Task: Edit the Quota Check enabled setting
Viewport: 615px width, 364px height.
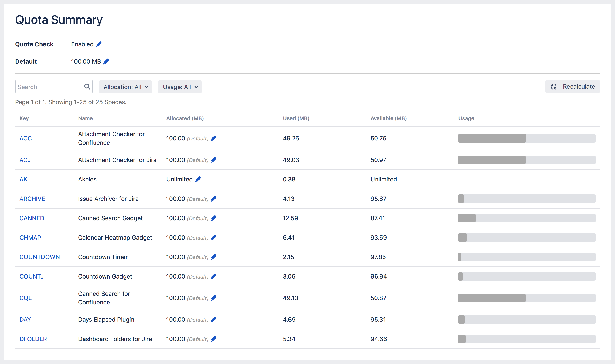Action: click(99, 44)
